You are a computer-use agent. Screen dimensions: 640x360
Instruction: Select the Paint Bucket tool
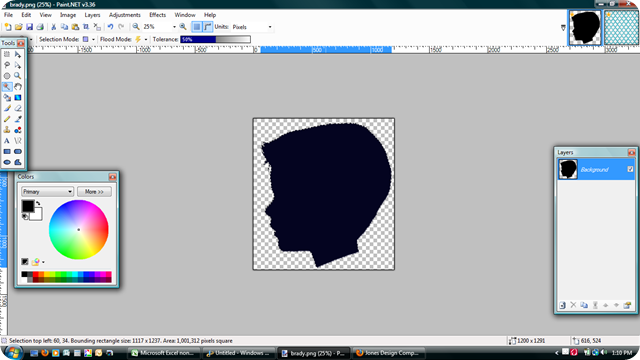click(7, 98)
